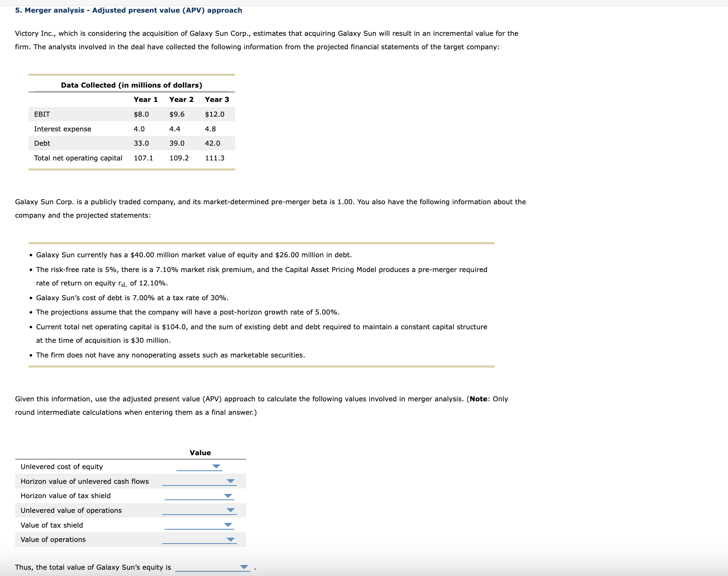The image size is (728, 576).
Task: Open the Unlevered value of operations dropdown
Action: click(231, 510)
